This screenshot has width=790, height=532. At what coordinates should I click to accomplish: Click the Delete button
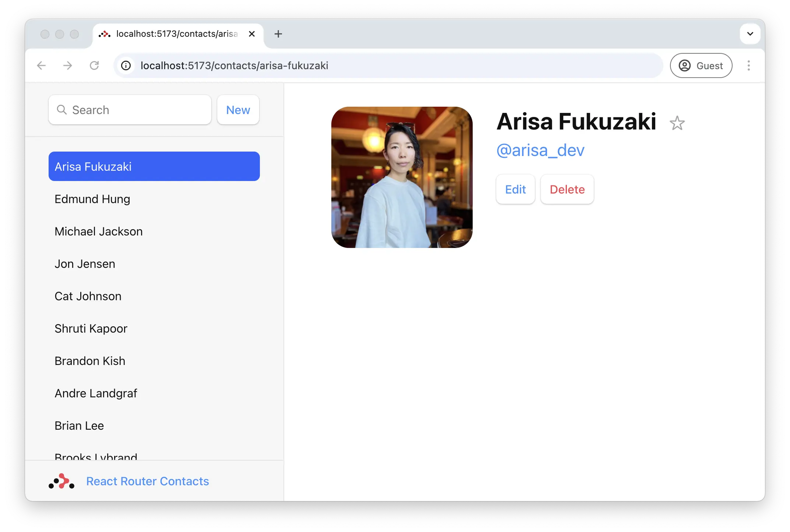click(x=567, y=189)
